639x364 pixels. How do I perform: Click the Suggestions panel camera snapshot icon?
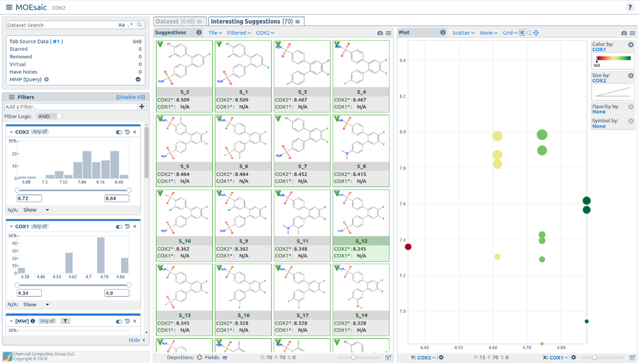pyautogui.click(x=380, y=33)
